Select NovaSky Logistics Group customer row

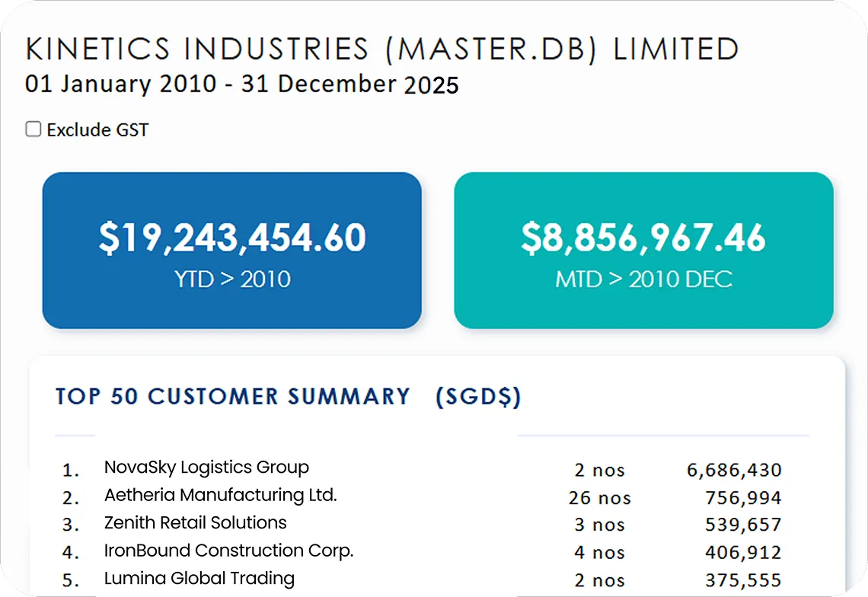click(206, 468)
